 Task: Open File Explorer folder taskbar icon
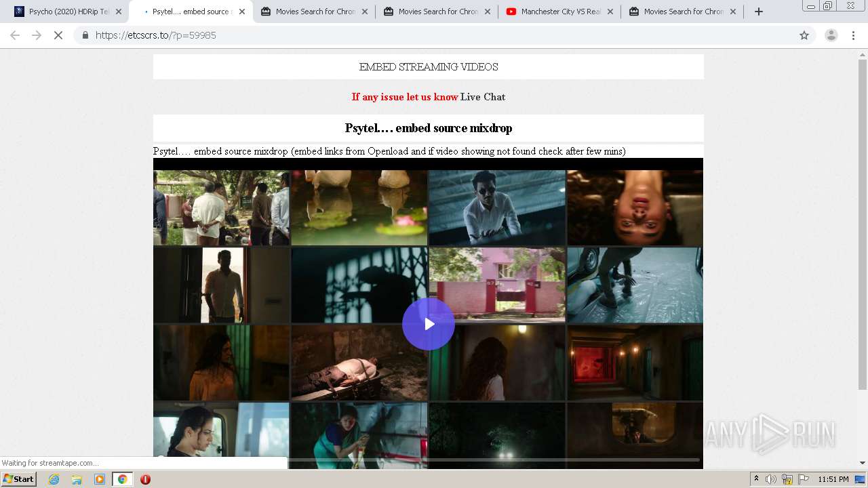point(77,479)
